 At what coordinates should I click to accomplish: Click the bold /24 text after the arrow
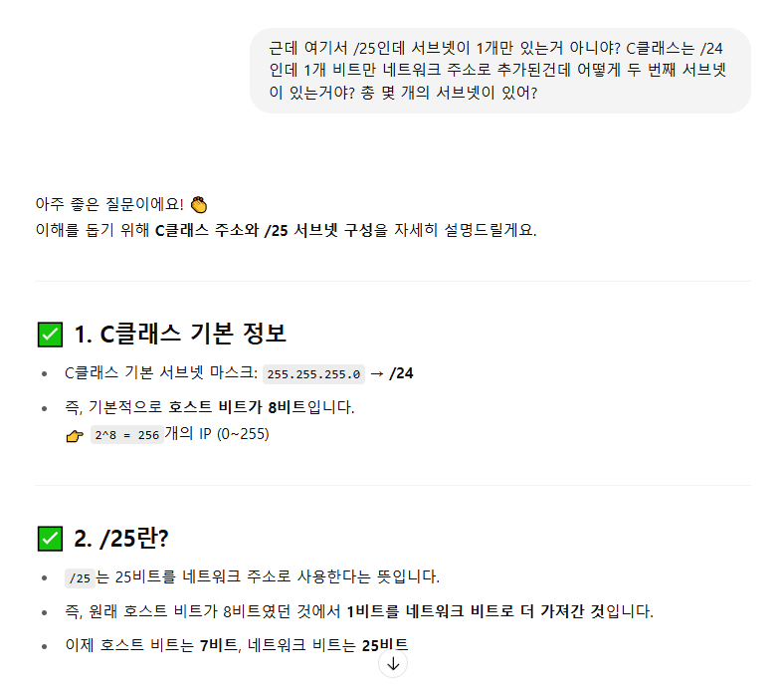(x=401, y=373)
